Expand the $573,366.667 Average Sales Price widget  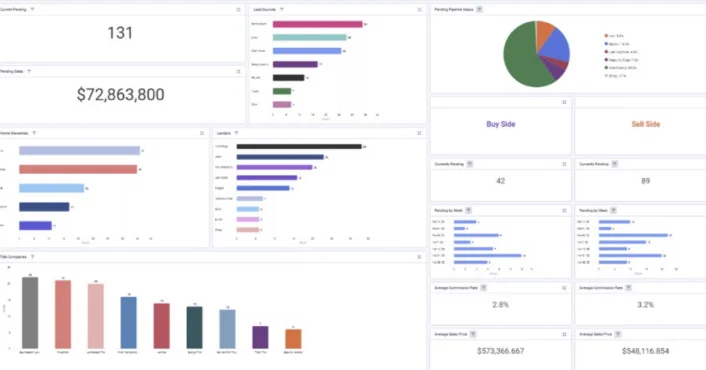click(x=564, y=334)
